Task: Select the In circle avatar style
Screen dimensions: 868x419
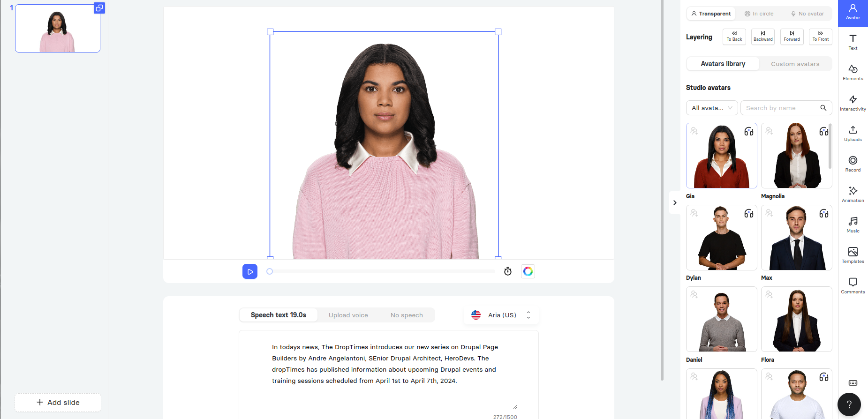Action: [759, 14]
